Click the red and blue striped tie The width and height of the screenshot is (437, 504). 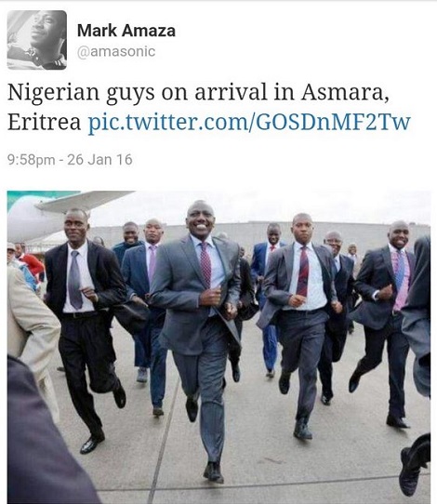[303, 272]
